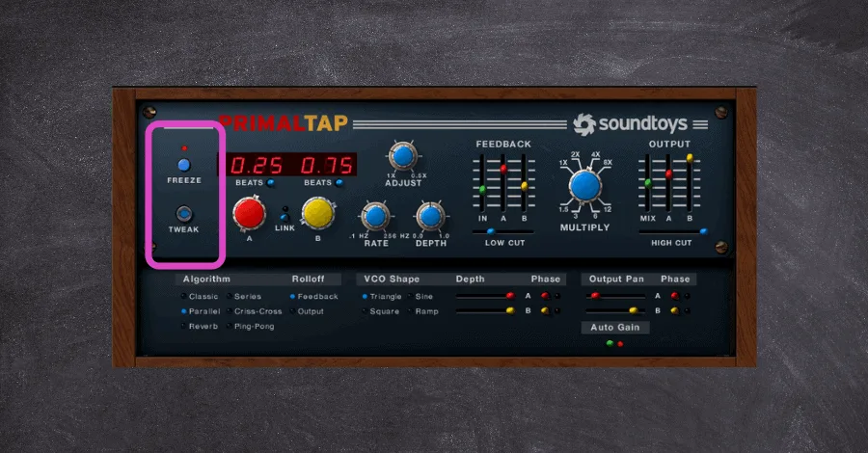868x453 pixels.
Task: Click the 0.25 delay time display
Action: pos(256,165)
